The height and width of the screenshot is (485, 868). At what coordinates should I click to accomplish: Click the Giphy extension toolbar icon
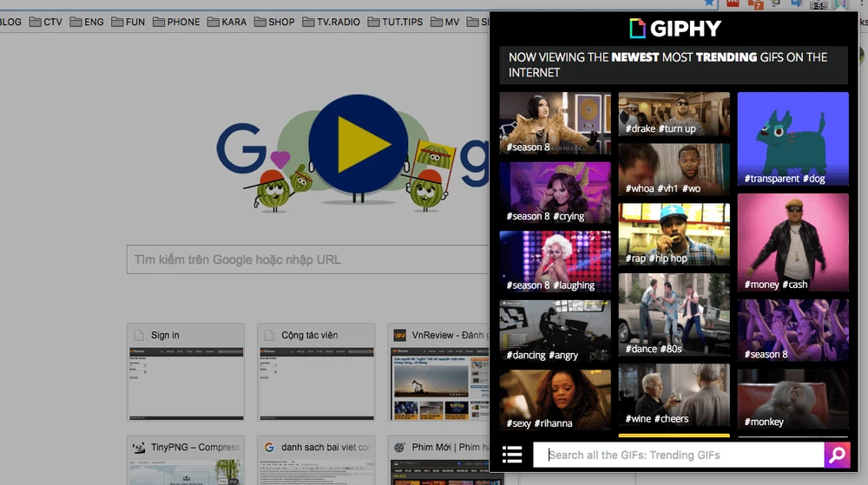(x=839, y=4)
